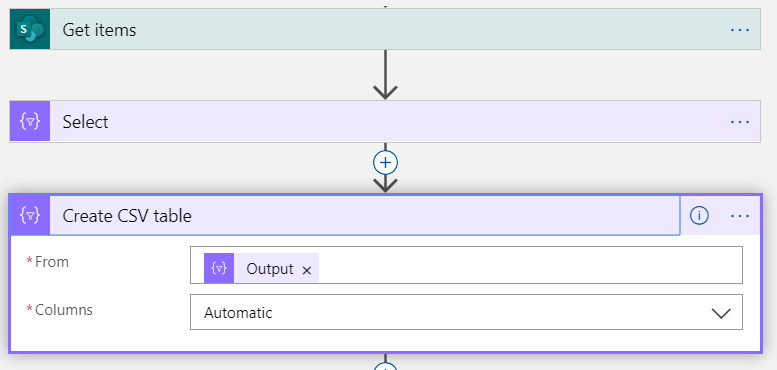Image resolution: width=777 pixels, height=370 pixels.
Task: Click the Select action's data operation icon
Action: tap(30, 121)
